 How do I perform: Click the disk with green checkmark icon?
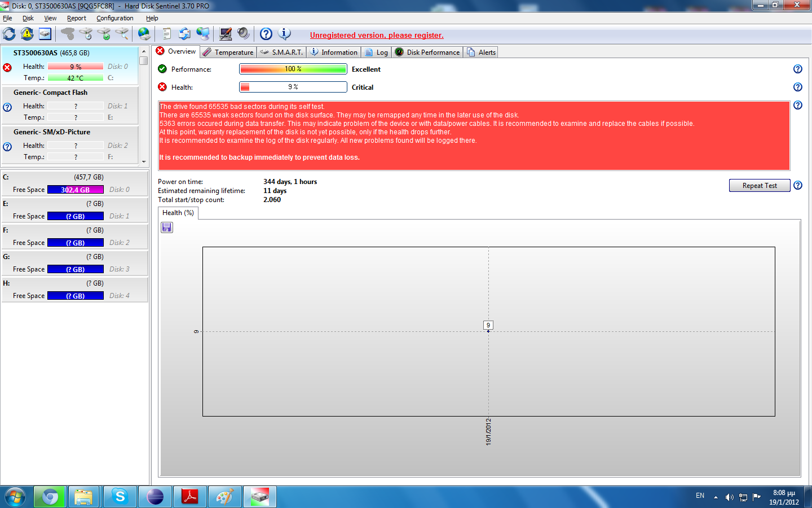pos(104,34)
